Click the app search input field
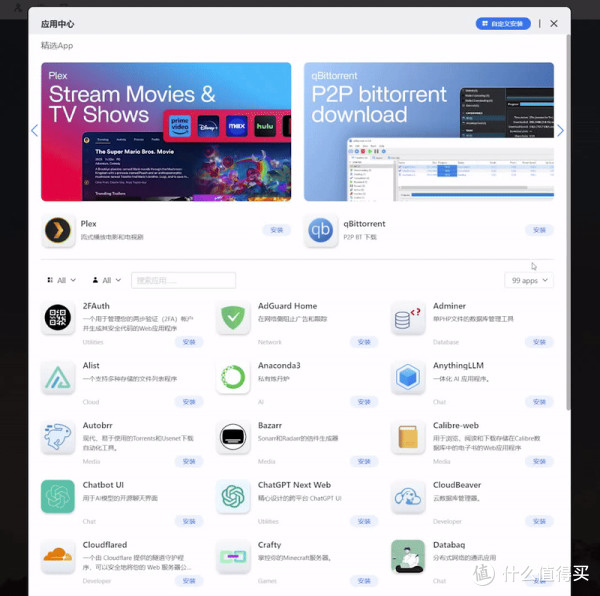This screenshot has height=596, width=600. pos(183,280)
